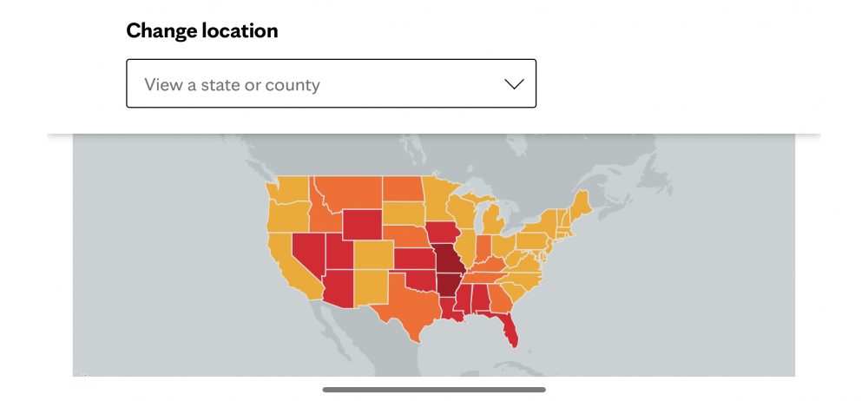The width and height of the screenshot is (868, 401).
Task: Click the gray home indicator bar
Action: (x=434, y=390)
